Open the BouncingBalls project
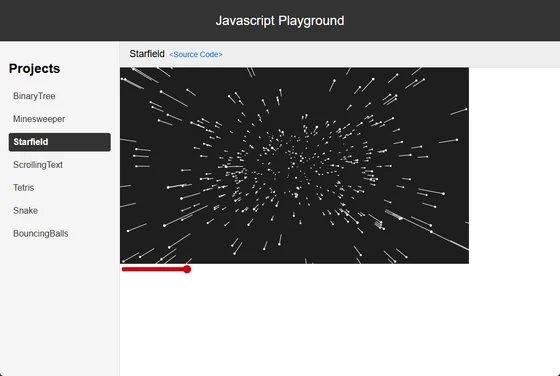This screenshot has width=560, height=376. [x=41, y=234]
